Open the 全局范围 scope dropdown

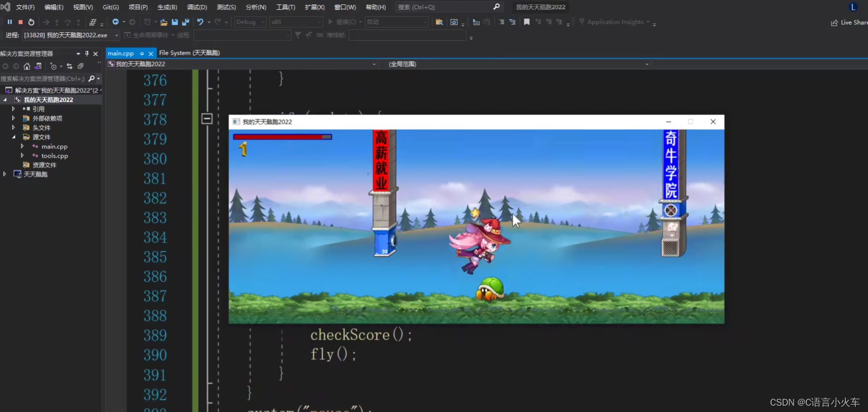(x=516, y=64)
